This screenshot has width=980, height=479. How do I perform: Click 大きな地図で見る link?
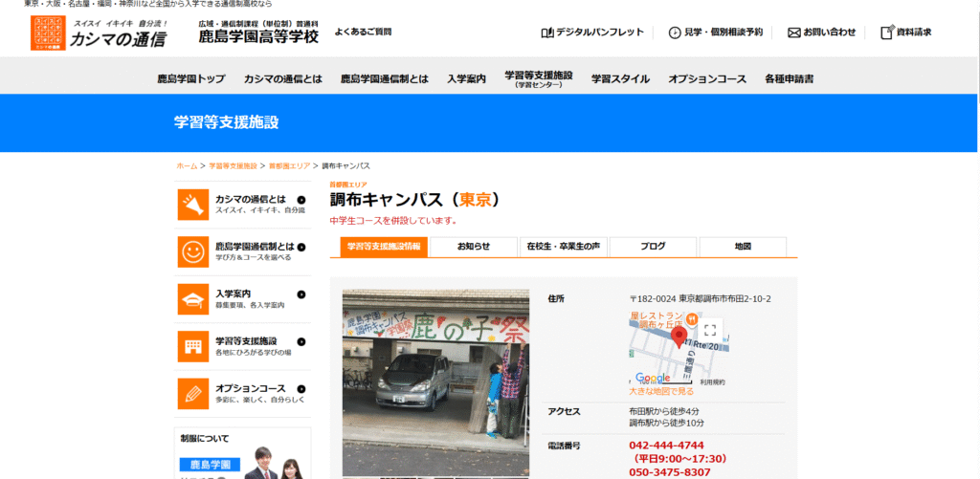pyautogui.click(x=661, y=391)
